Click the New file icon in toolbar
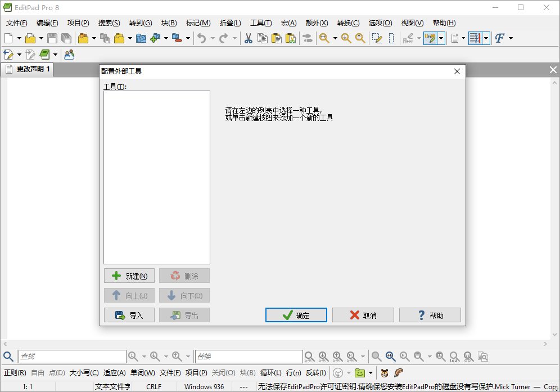 click(8, 38)
